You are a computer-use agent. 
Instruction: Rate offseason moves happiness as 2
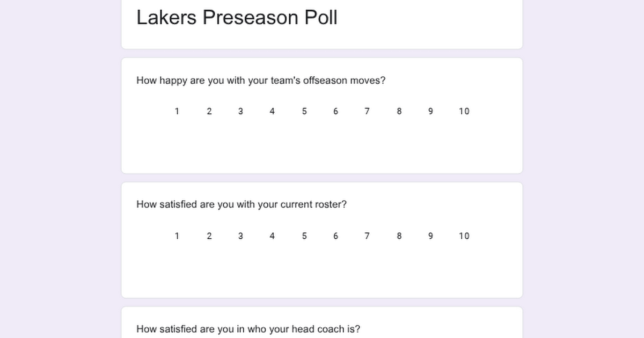(x=209, y=111)
